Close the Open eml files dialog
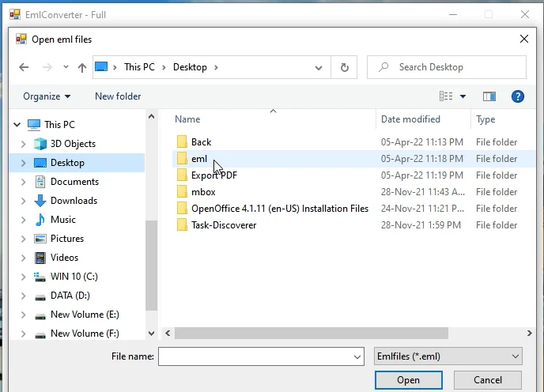The width and height of the screenshot is (544, 392). (524, 39)
